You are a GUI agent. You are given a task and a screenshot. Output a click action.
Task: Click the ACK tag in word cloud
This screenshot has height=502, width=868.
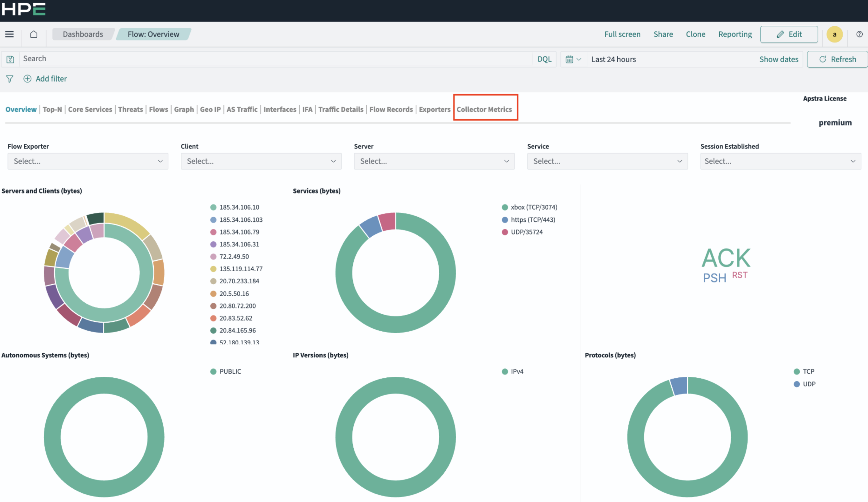tap(726, 258)
